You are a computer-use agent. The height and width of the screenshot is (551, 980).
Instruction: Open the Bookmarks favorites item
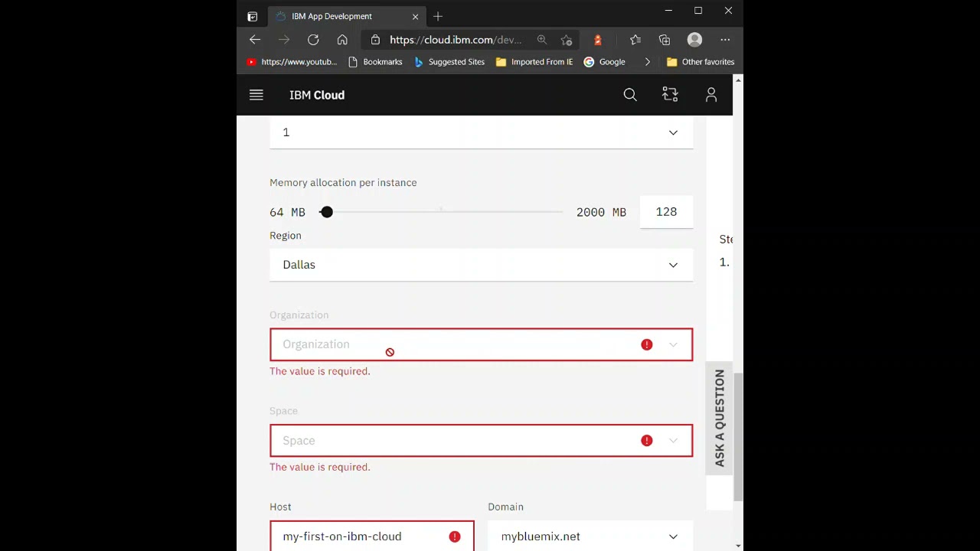click(375, 62)
